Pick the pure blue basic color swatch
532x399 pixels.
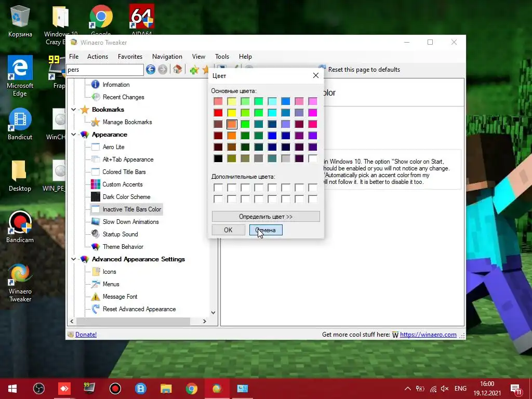[272, 136]
